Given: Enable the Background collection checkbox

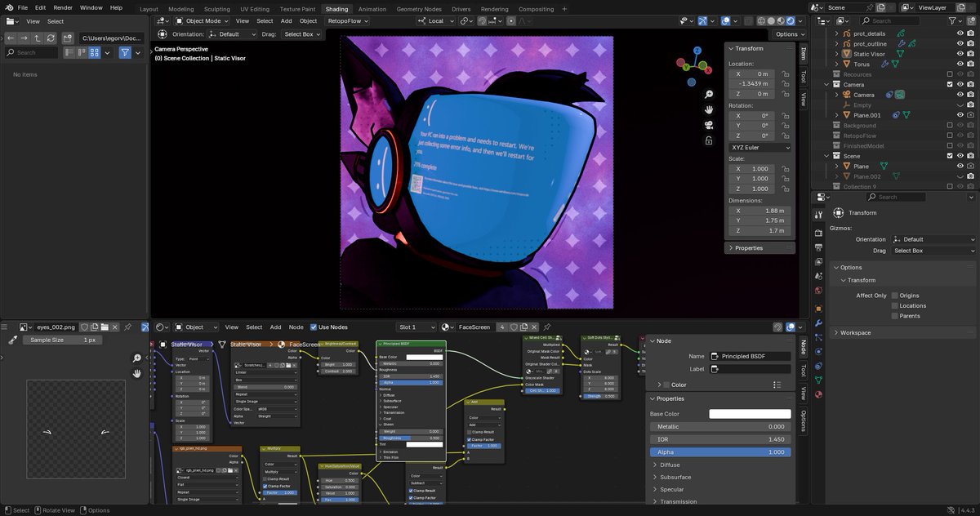Looking at the screenshot, I should point(949,125).
